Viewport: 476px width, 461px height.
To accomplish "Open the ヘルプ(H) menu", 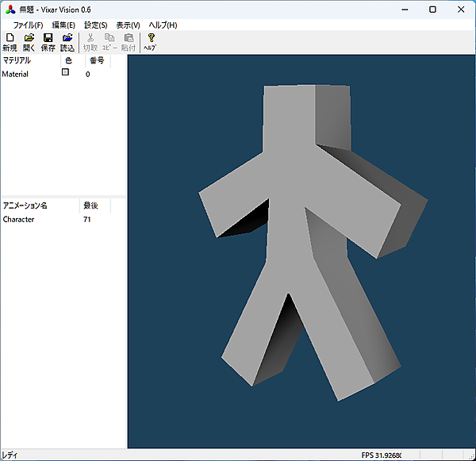I will point(163,25).
